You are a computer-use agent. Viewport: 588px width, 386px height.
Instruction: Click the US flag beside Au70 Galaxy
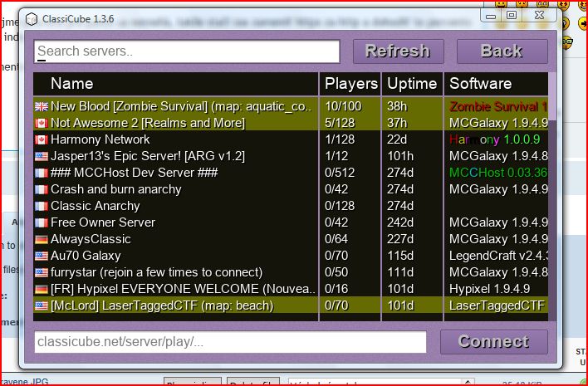point(42,256)
